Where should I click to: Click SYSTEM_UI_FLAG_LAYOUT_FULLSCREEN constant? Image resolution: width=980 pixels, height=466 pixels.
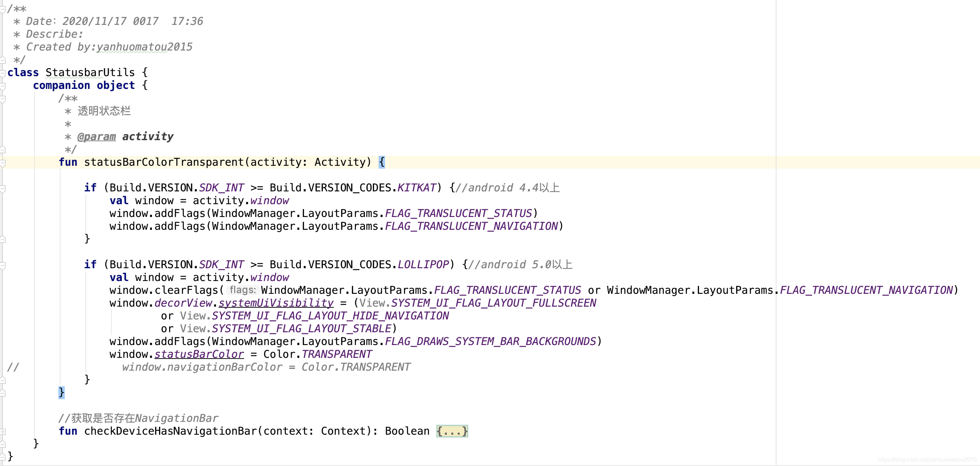(494, 303)
